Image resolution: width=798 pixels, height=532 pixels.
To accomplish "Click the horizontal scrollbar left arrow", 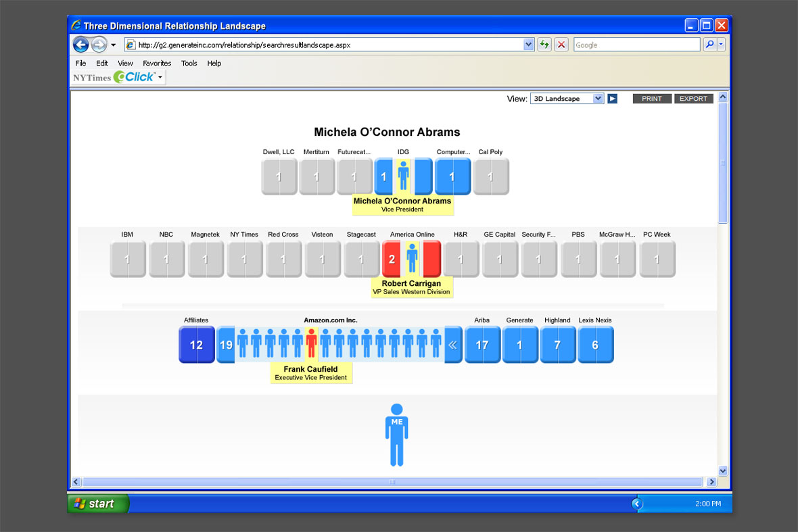I will tap(76, 482).
